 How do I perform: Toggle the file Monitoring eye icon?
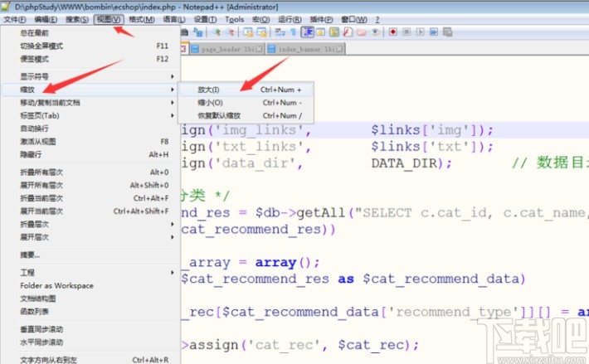click(x=375, y=32)
